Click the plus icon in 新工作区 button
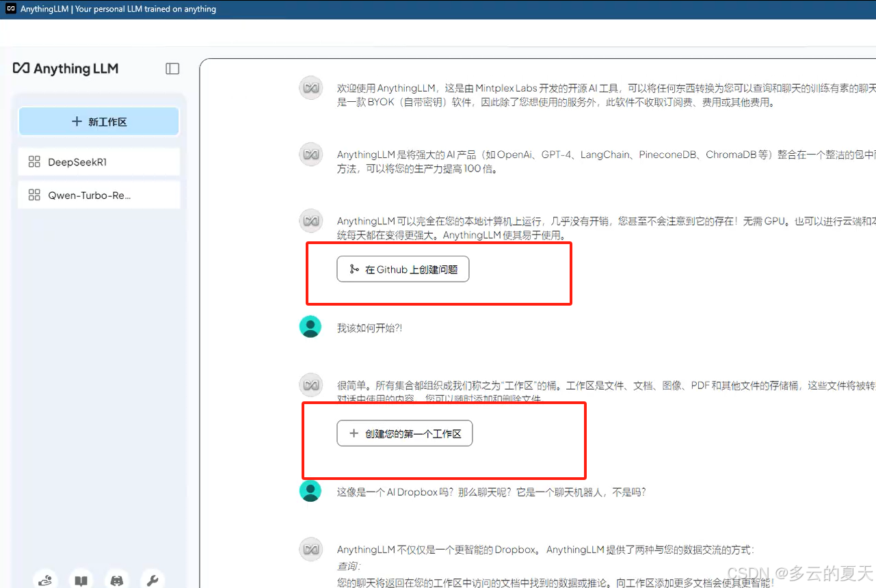876x588 pixels. [x=77, y=122]
